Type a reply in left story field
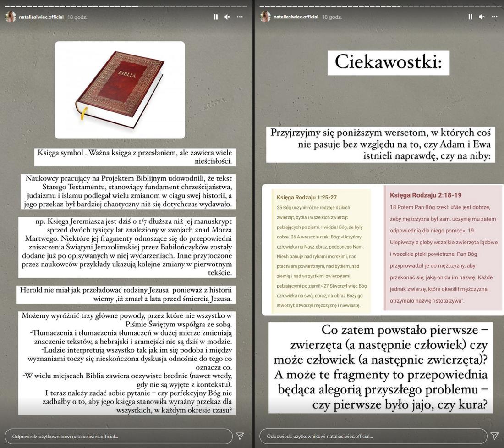Image resolution: width=504 pixels, height=448 pixels. [118, 437]
